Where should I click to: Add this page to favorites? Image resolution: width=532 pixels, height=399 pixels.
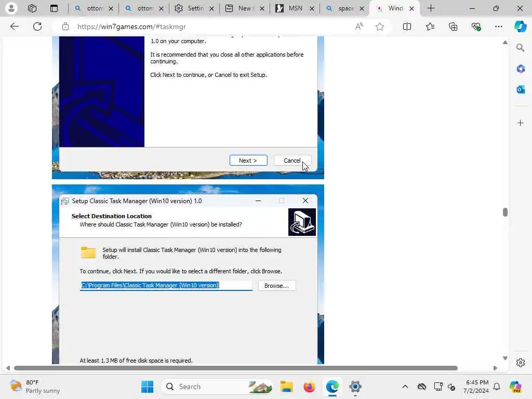[380, 26]
